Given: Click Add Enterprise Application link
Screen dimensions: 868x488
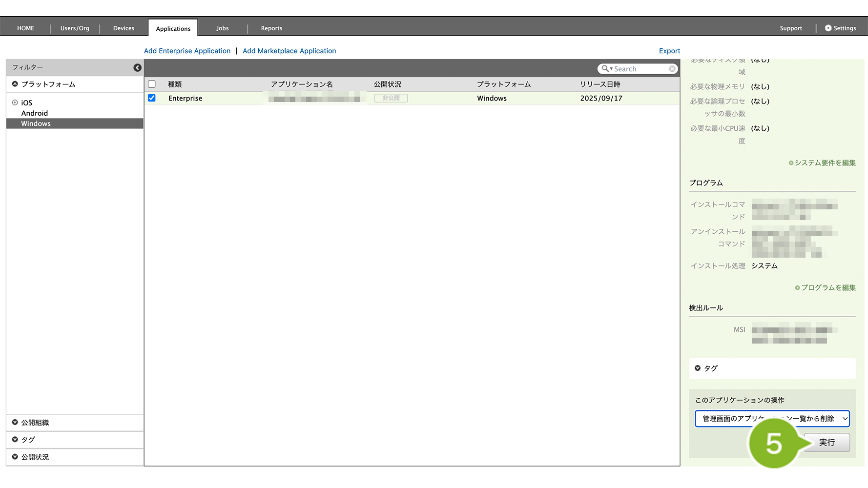Looking at the screenshot, I should coord(187,51).
